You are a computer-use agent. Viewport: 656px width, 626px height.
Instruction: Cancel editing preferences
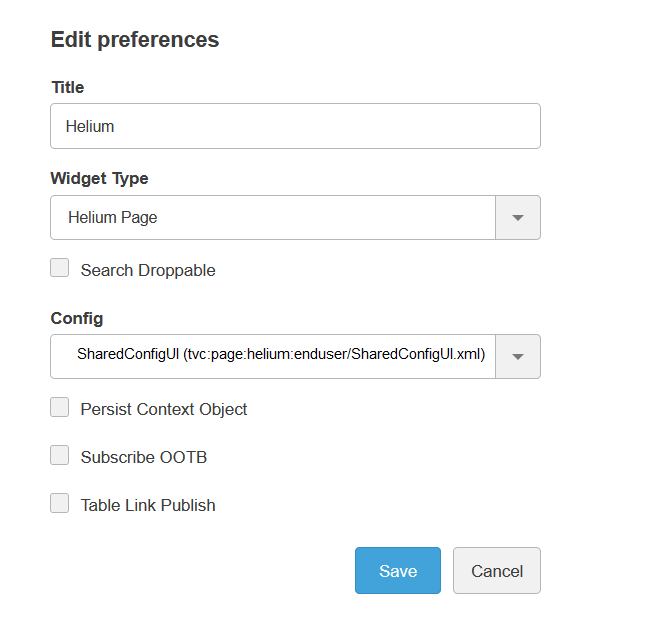[497, 571]
